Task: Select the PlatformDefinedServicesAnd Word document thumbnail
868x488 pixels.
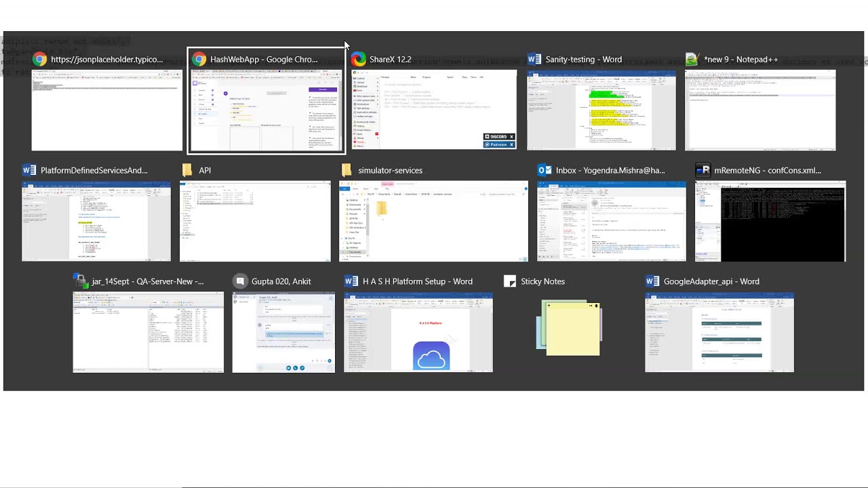Action: click(x=96, y=222)
